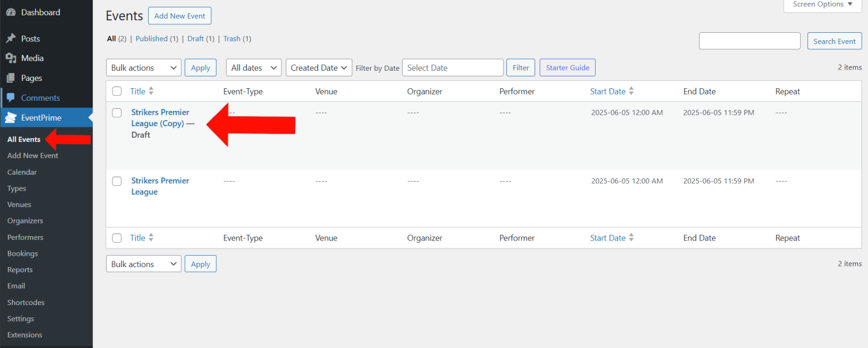Expand the All dates filter dropdown
This screenshot has height=348, width=868.
pos(254,68)
